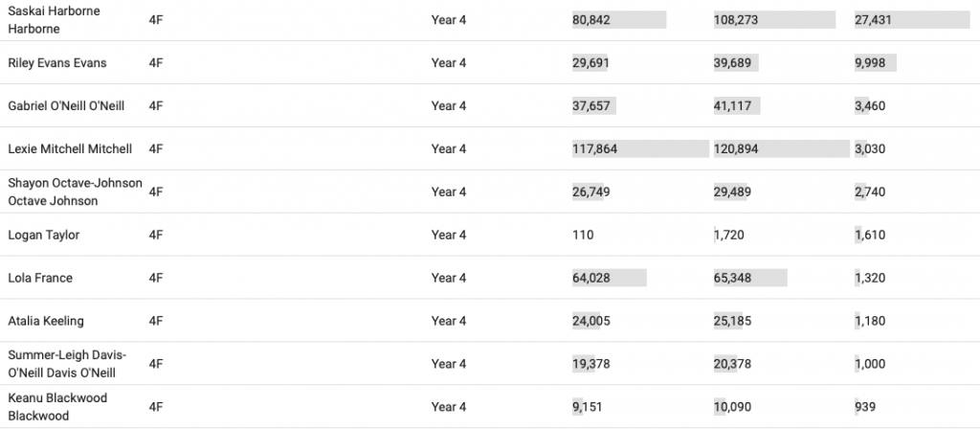Click Lola France name
980x430 pixels.
point(40,278)
